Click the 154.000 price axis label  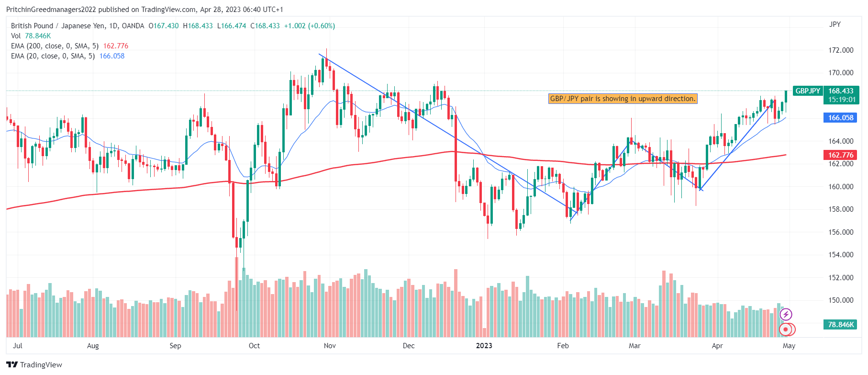point(841,255)
